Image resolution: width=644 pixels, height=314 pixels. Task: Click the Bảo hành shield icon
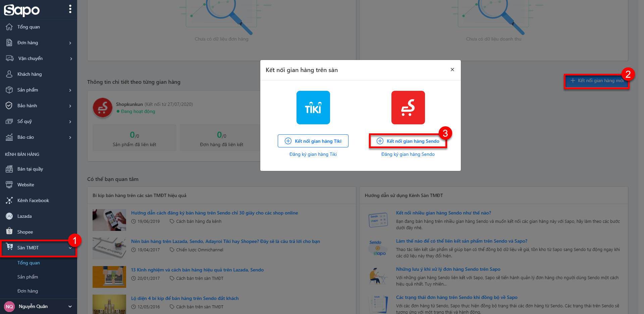(9, 106)
